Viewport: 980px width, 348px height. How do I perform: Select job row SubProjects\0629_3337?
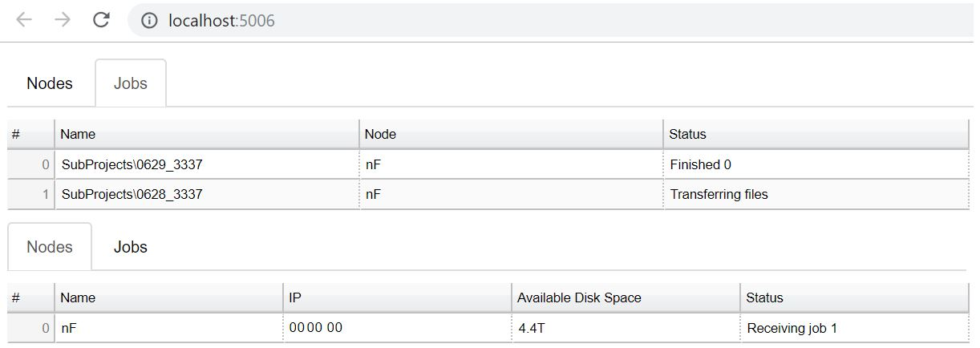pyautogui.click(x=488, y=164)
